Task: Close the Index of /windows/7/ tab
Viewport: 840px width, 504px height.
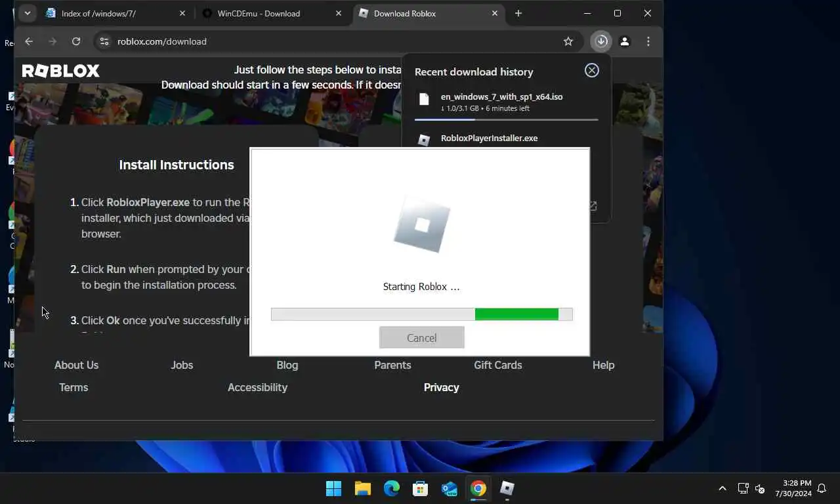Action: point(182,13)
